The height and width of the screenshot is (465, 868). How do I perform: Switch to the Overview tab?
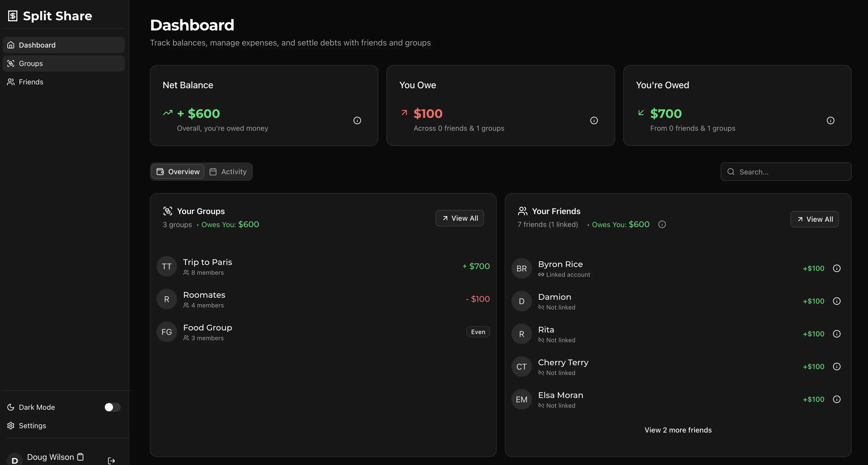pos(177,172)
